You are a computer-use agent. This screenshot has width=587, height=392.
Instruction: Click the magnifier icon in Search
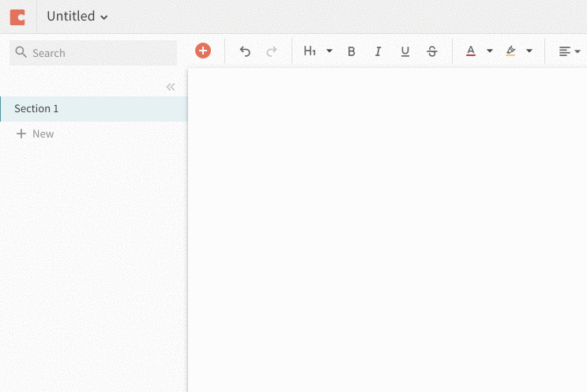tap(21, 52)
